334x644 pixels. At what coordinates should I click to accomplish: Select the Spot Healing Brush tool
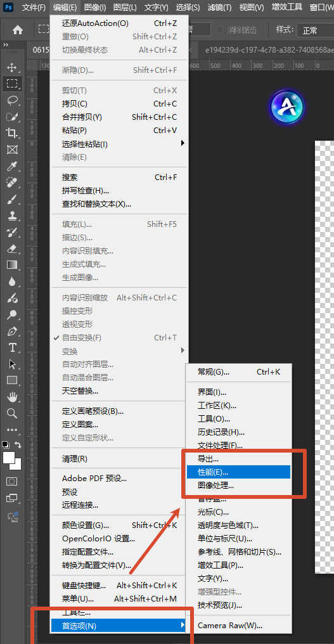click(12, 183)
